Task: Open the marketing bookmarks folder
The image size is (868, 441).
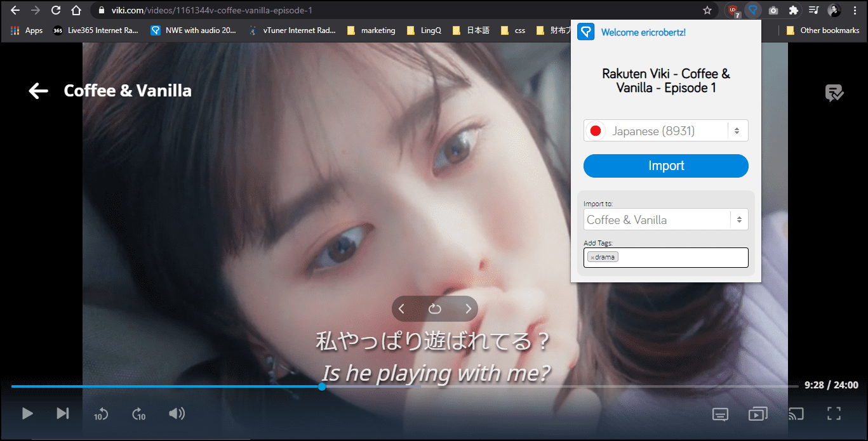Action: [x=371, y=30]
